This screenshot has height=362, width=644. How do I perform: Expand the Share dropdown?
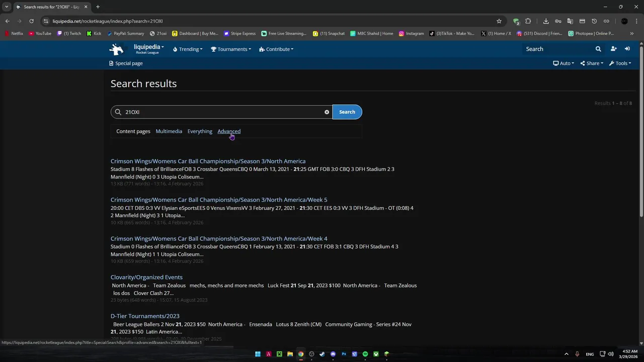point(592,63)
